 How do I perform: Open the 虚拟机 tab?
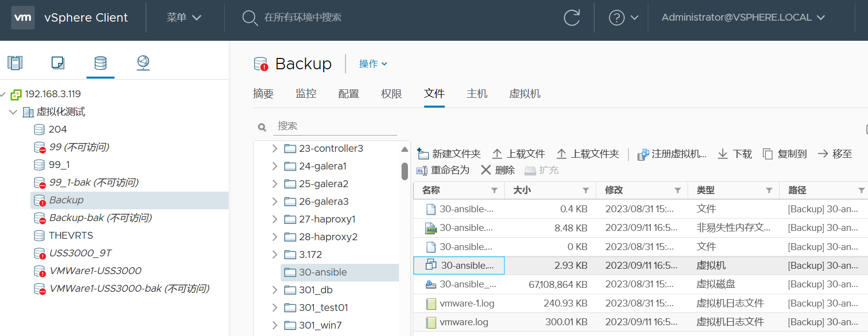click(x=524, y=94)
